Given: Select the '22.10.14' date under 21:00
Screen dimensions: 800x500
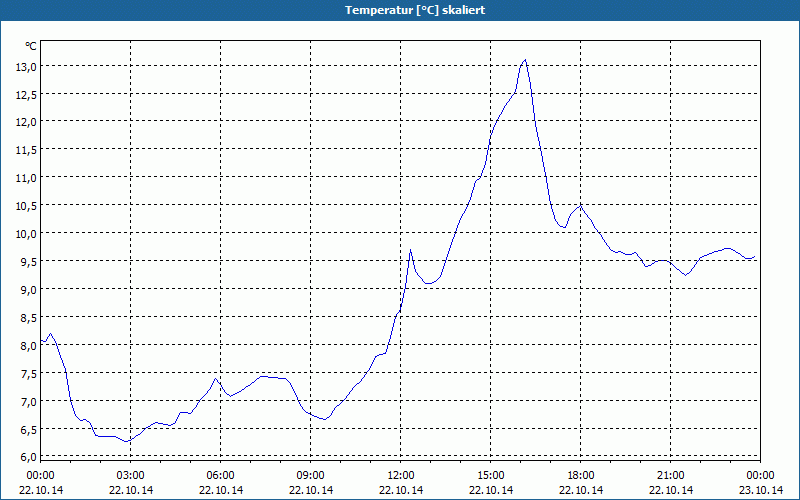Looking at the screenshot, I should 670,490.
